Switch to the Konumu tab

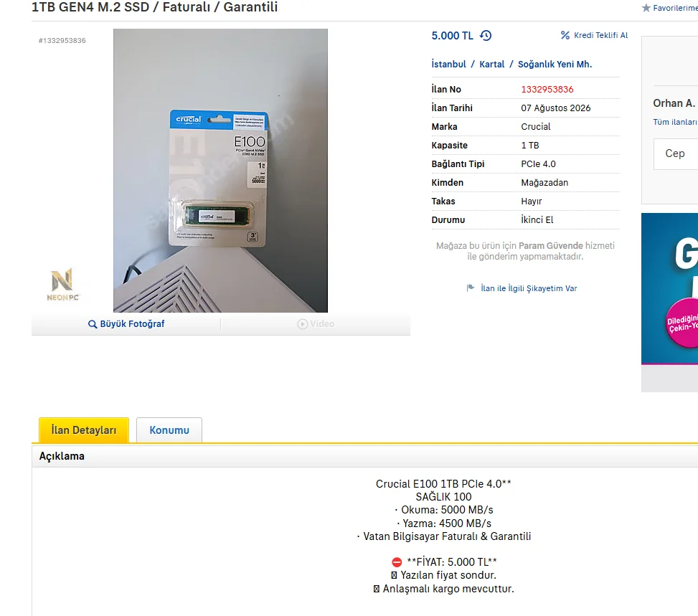point(169,430)
